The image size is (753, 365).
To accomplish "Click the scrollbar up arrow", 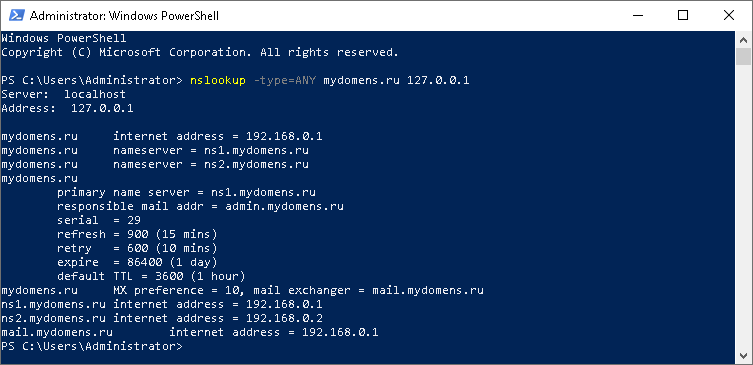I will coord(743,38).
